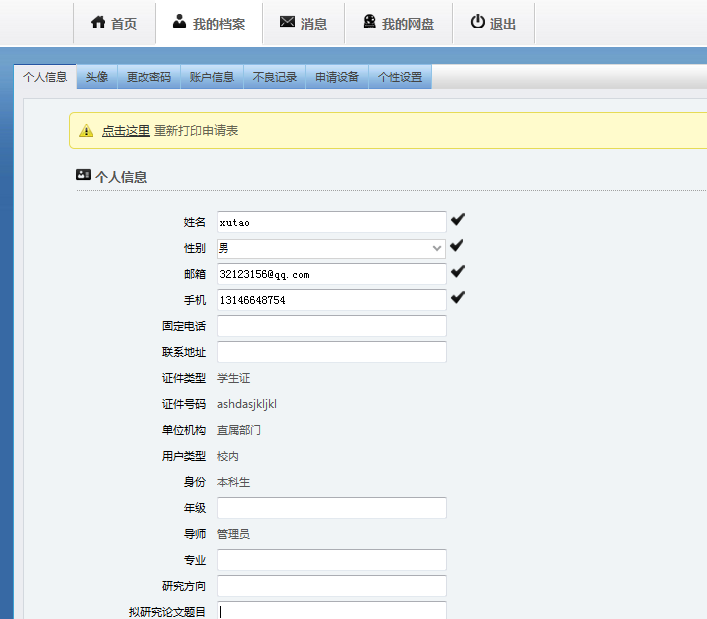Click the person icon for 我的档案
707x619 pixels.
[179, 22]
